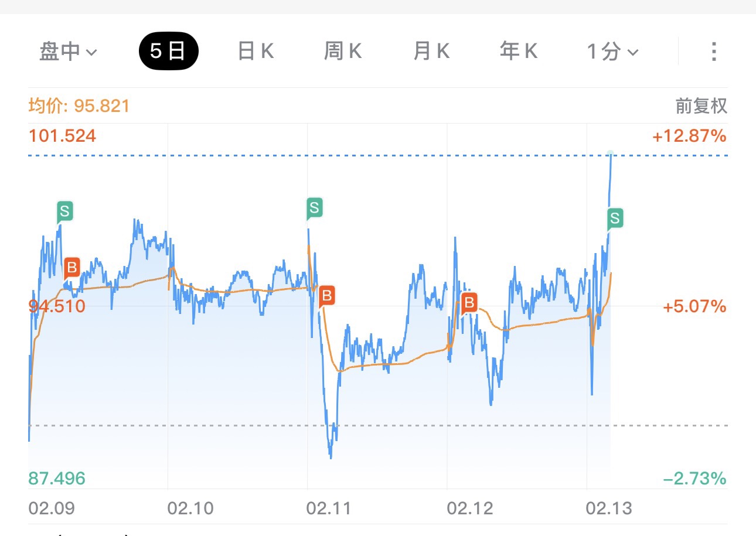Click the 前复权 adjustment setting
The image size is (756, 536).
point(701,106)
